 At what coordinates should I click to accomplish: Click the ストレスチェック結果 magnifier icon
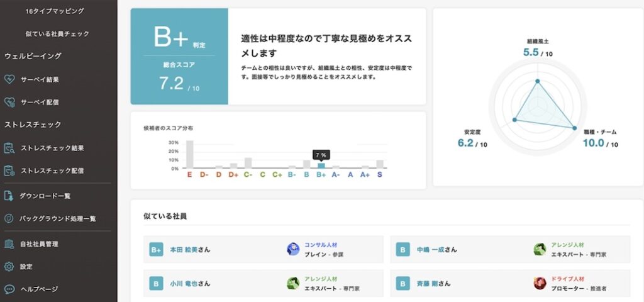[x=9, y=148]
